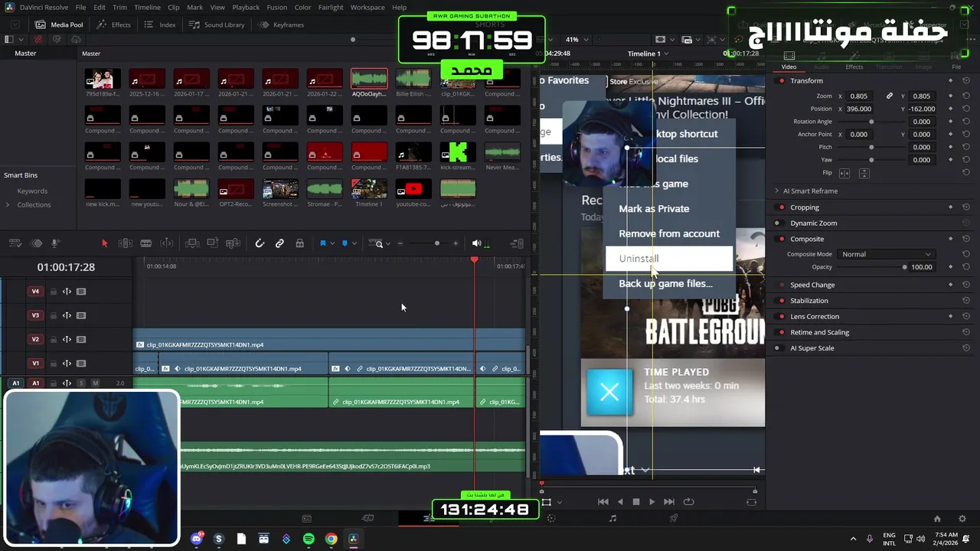Open the Playback menu
The height and width of the screenshot is (551, 980).
click(x=246, y=7)
